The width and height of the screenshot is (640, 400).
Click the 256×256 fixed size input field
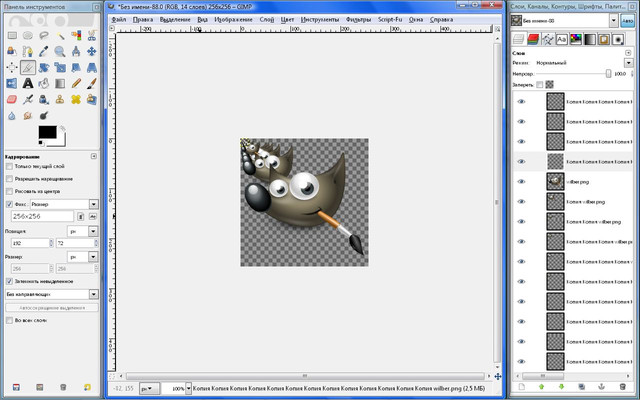[x=42, y=217]
